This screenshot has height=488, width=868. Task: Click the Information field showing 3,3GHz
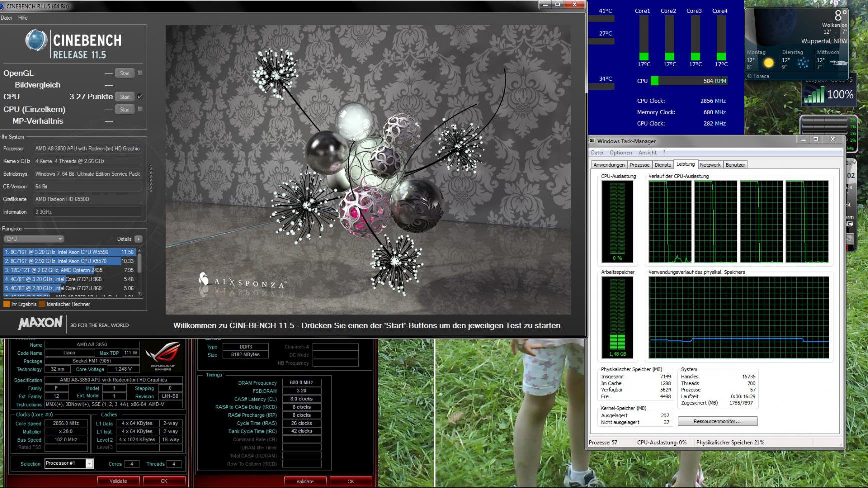(x=88, y=212)
